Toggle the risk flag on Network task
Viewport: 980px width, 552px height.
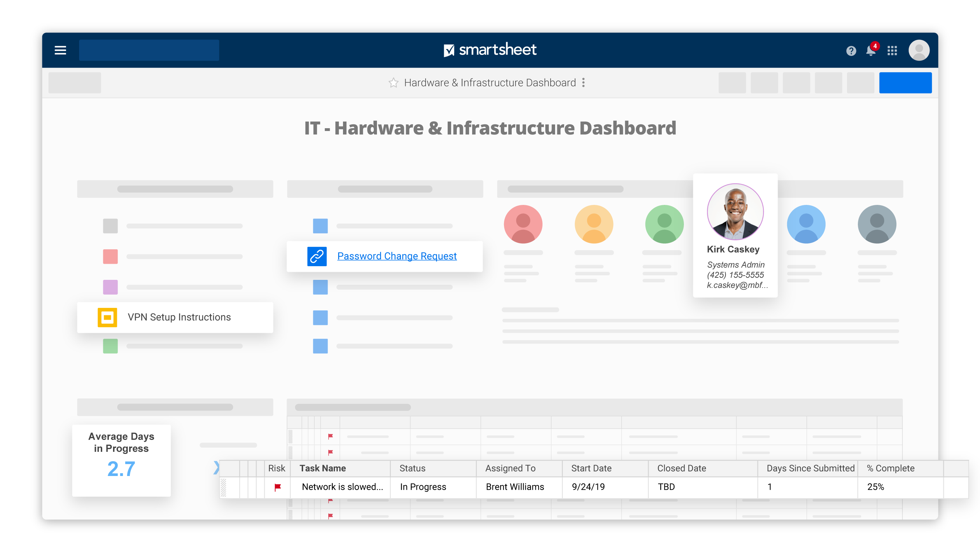(x=278, y=487)
